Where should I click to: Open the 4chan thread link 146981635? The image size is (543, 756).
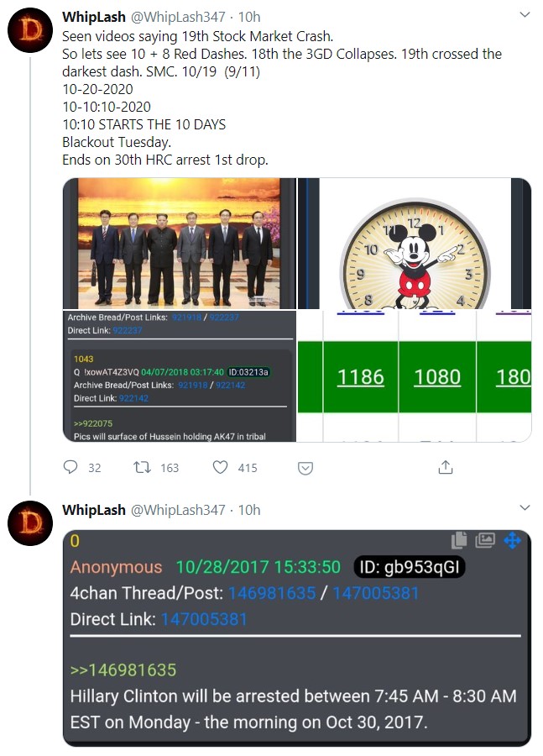(x=272, y=593)
